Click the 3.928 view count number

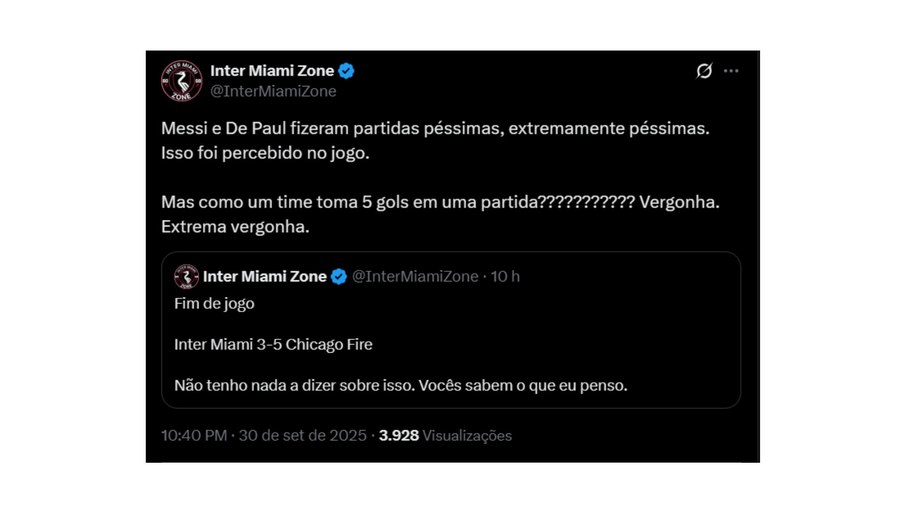tap(398, 436)
